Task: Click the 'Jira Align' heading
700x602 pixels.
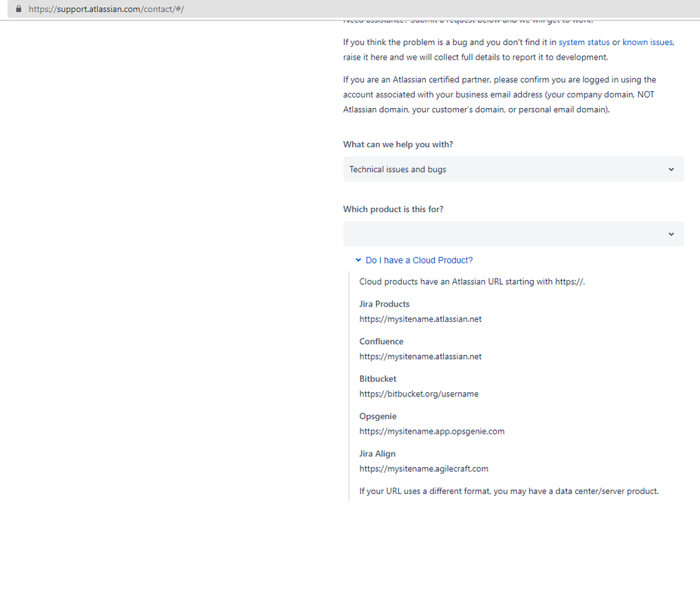Action: (377, 454)
